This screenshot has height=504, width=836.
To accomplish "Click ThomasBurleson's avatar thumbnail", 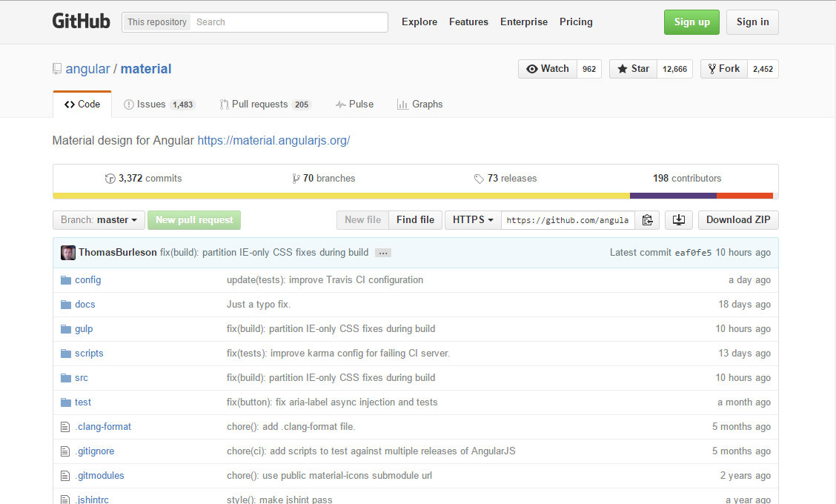I will coord(67,252).
